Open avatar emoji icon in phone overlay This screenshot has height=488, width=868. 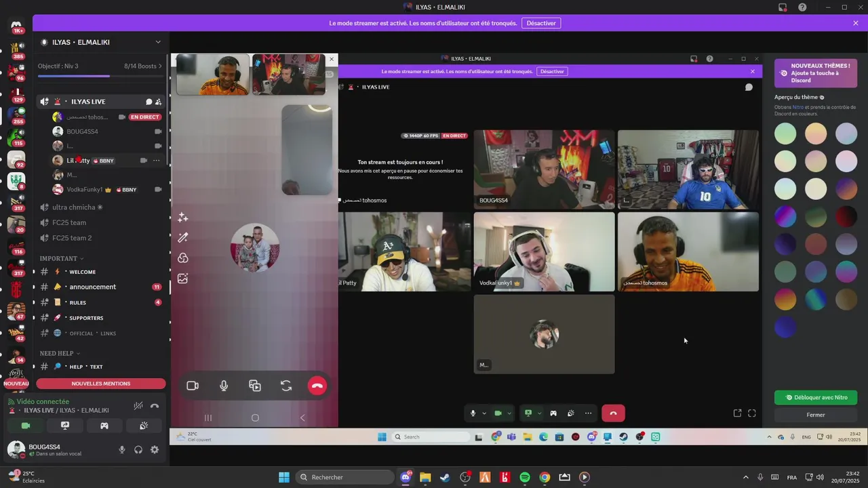tap(182, 258)
